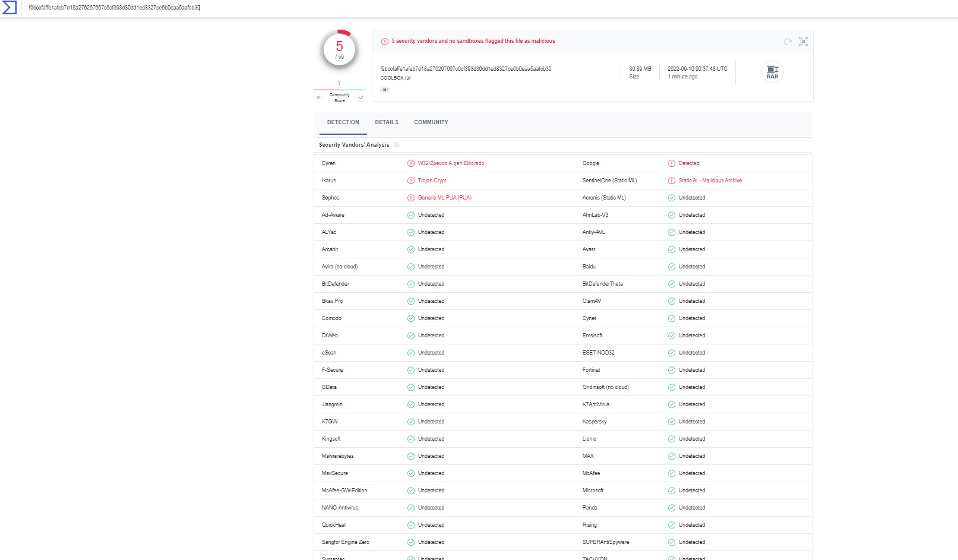Click the 5 / 59 detection score circle
This screenshot has height=560, width=958.
point(339,50)
